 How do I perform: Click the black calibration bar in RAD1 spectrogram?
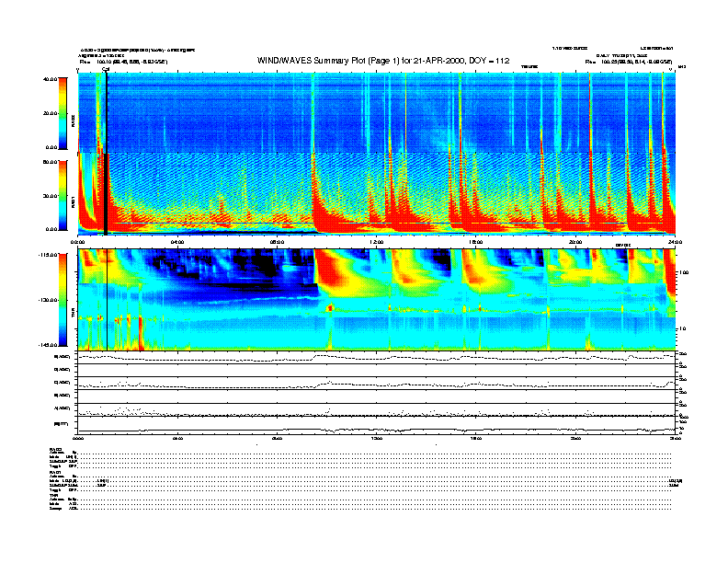coord(106,194)
